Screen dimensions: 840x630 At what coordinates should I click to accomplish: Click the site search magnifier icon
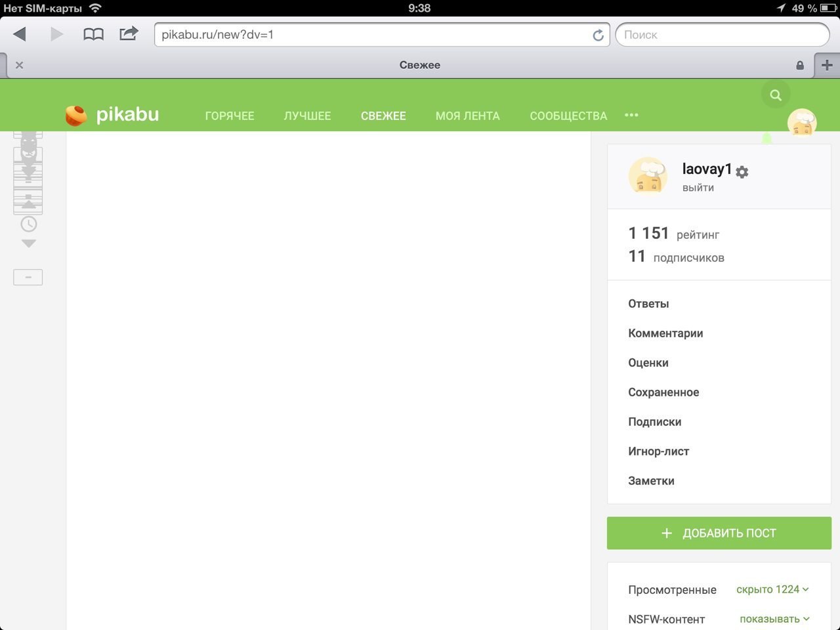776,95
